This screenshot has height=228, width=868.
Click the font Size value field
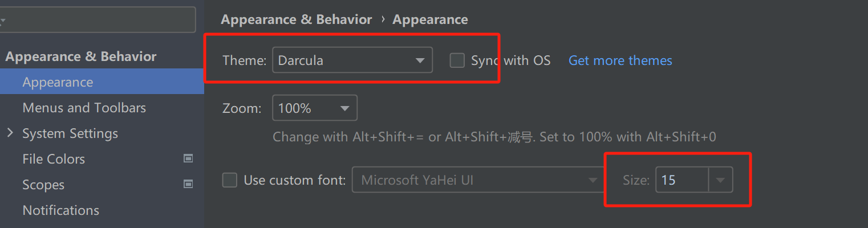tap(682, 181)
